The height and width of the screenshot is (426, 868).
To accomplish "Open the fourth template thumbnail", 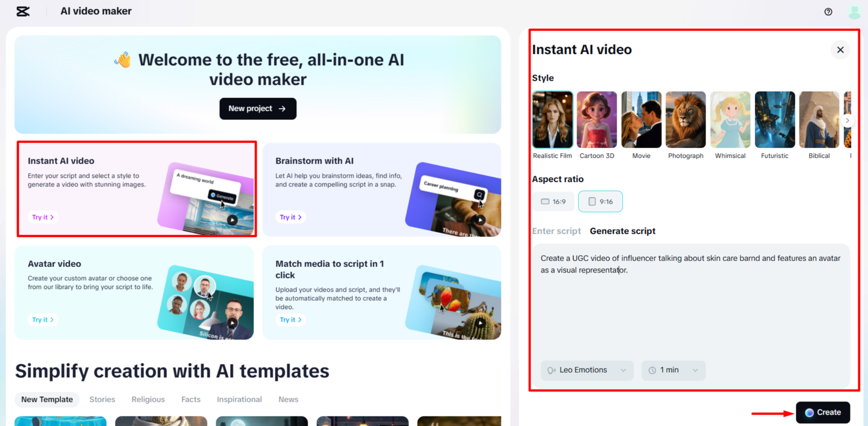I will point(362,421).
